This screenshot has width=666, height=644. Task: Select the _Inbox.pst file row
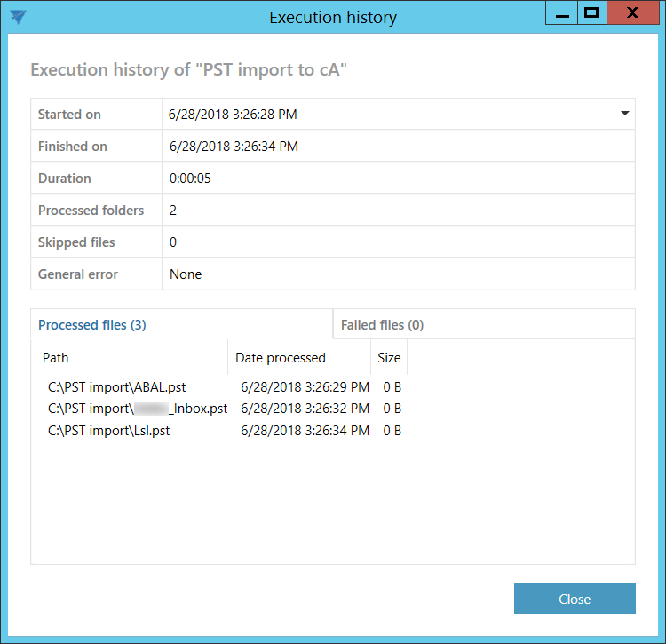[x=138, y=409]
